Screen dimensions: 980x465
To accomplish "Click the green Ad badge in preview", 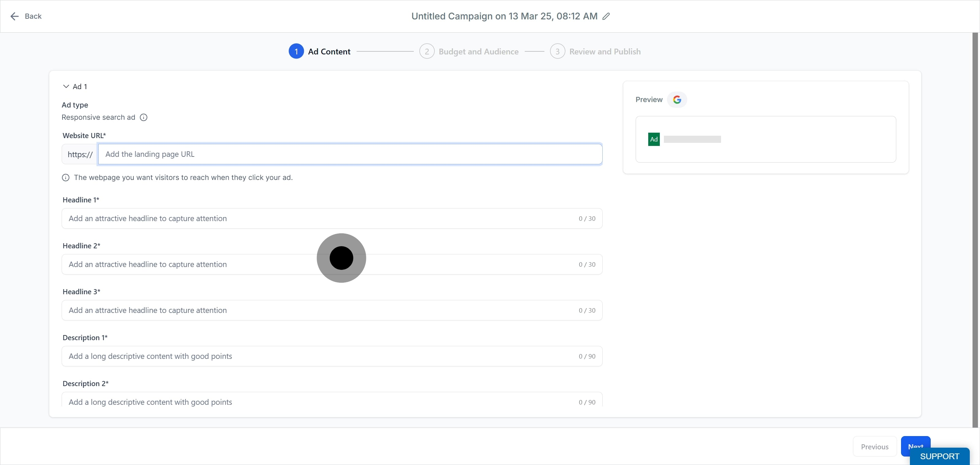I will (654, 139).
